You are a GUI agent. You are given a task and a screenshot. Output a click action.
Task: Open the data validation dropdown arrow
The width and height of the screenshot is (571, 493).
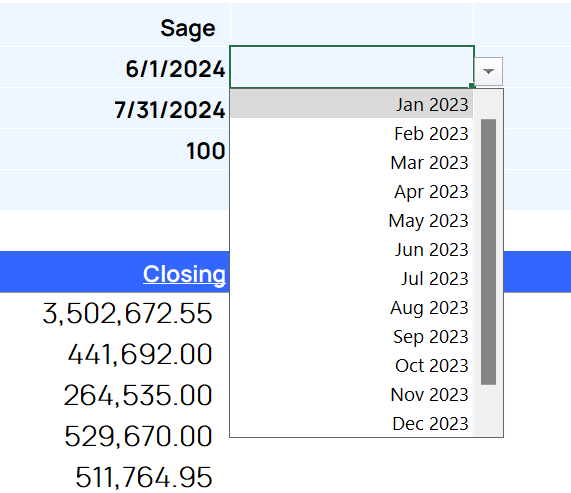point(488,71)
